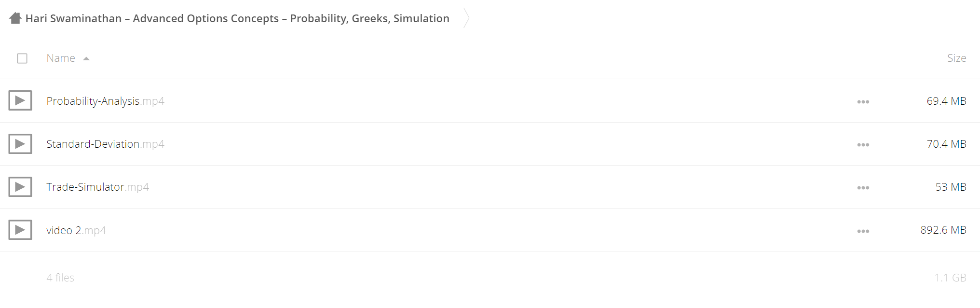Open the three-dot menu for Probability-Analysis.mp4
980x308 pixels.
click(x=863, y=102)
